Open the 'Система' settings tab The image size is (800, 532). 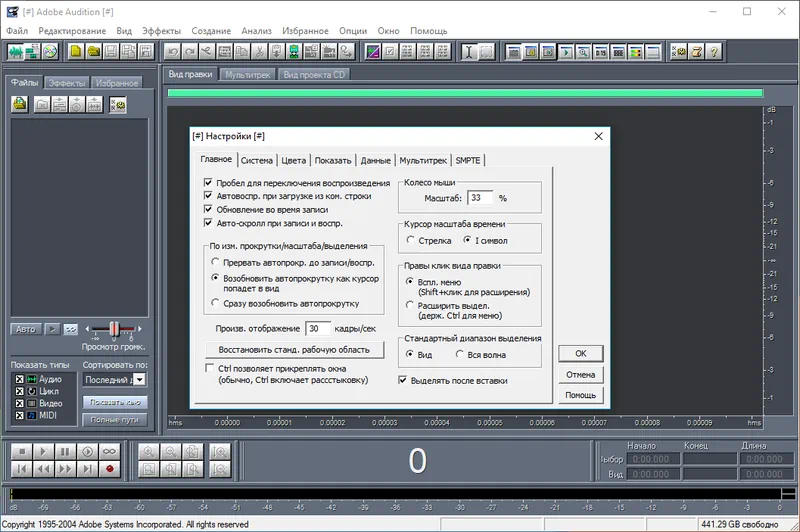[257, 160]
